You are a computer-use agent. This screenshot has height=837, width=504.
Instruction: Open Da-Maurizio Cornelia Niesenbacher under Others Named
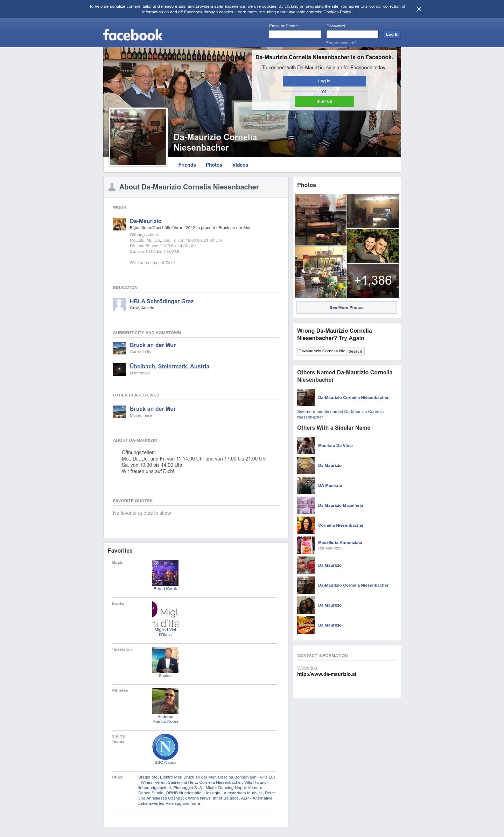353,397
